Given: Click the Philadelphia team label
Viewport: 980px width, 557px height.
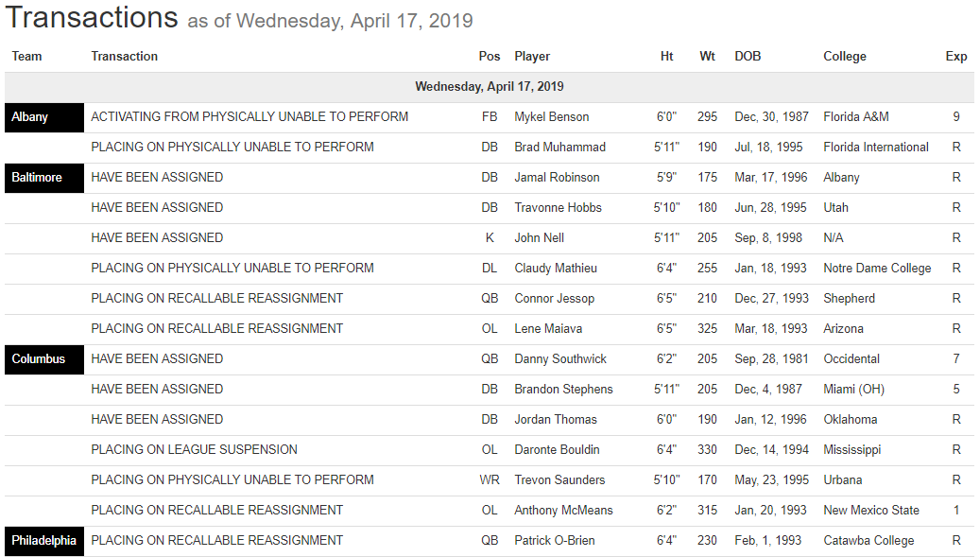Looking at the screenshot, I should (43, 541).
